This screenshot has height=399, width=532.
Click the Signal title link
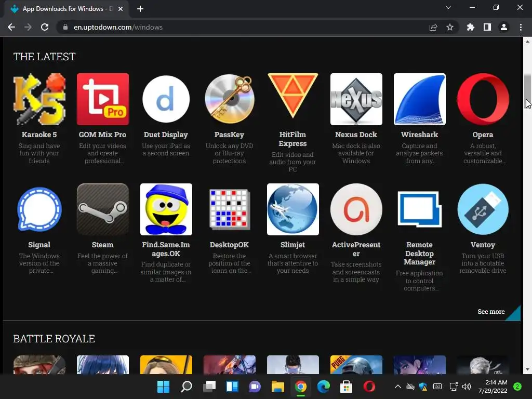tap(39, 245)
